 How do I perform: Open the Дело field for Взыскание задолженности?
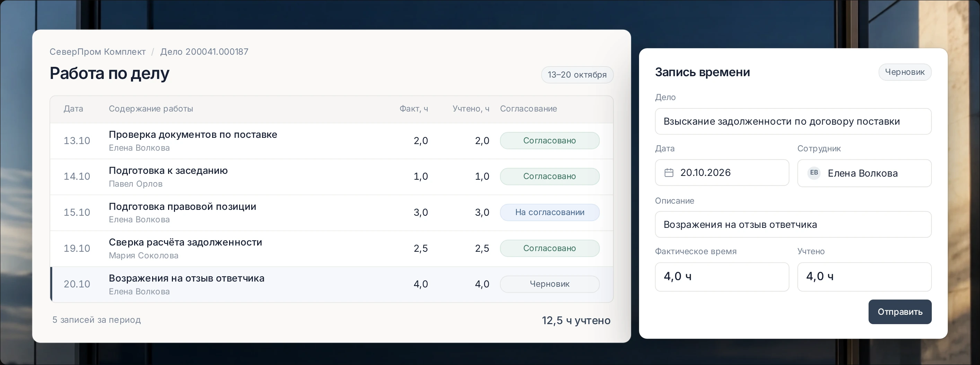pyautogui.click(x=793, y=121)
